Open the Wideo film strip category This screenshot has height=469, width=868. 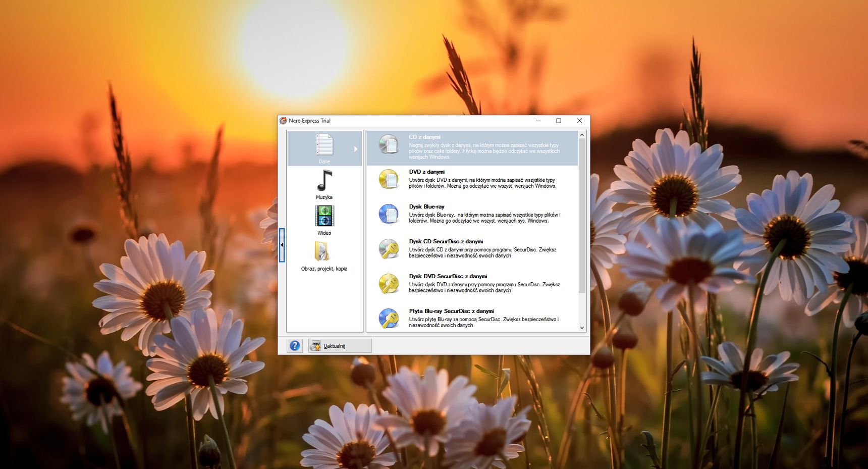point(324,216)
